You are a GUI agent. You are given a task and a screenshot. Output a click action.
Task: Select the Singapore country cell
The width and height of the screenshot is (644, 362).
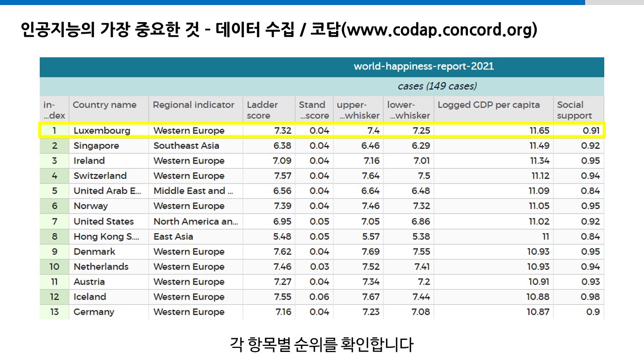(109, 146)
